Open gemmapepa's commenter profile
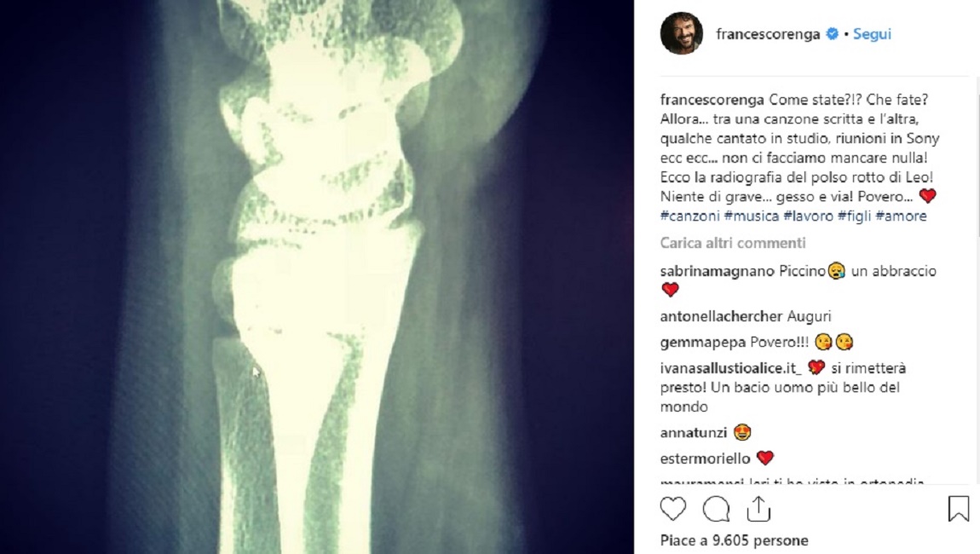The image size is (980, 554). [x=702, y=342]
